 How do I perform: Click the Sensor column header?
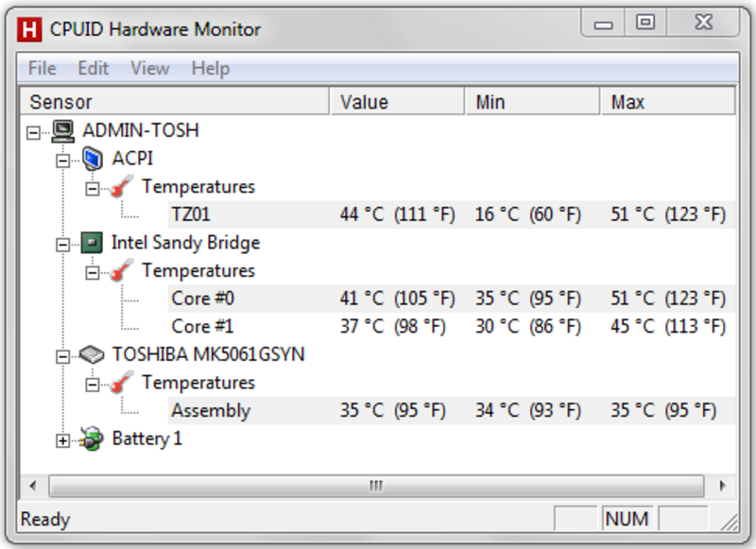pos(175,102)
